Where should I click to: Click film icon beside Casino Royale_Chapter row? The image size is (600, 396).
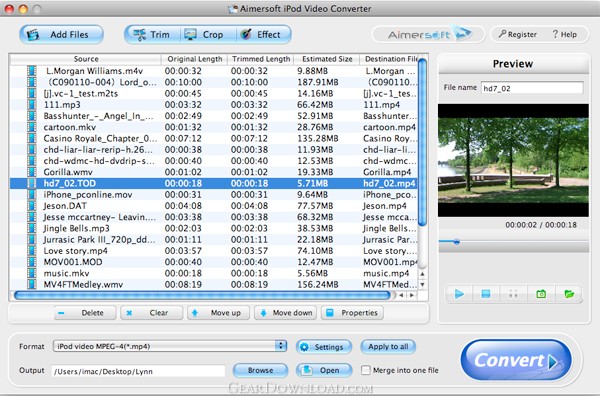point(32,138)
